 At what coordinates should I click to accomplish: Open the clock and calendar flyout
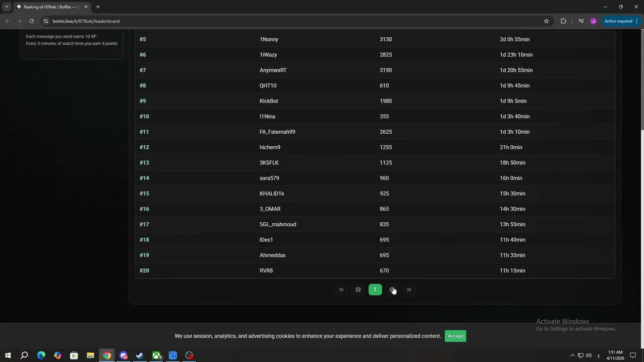[x=615, y=355]
